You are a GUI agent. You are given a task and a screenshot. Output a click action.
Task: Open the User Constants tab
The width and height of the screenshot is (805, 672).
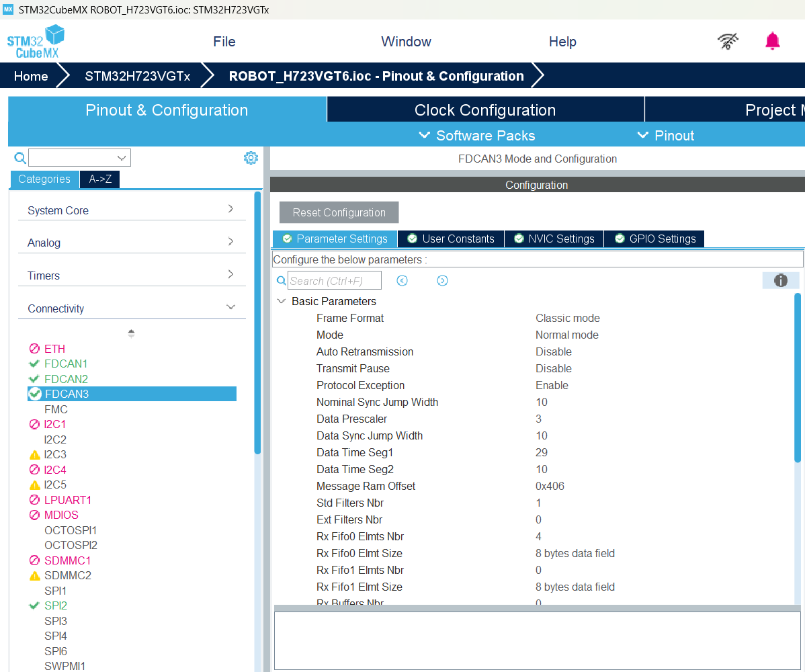point(451,239)
